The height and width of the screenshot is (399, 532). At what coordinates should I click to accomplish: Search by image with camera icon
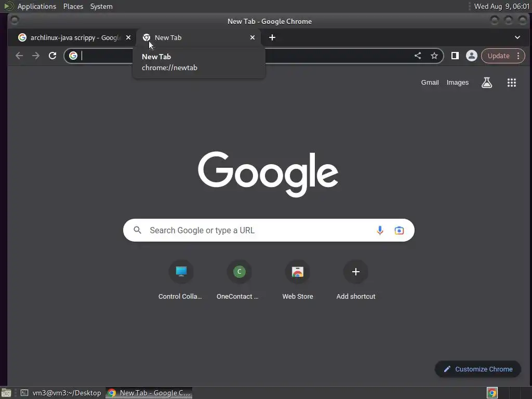399,230
